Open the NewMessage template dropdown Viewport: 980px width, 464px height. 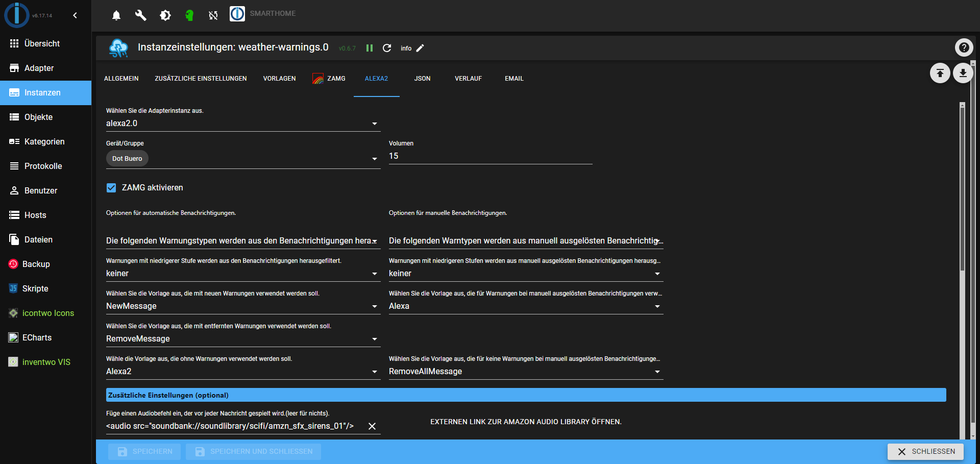[242, 306]
